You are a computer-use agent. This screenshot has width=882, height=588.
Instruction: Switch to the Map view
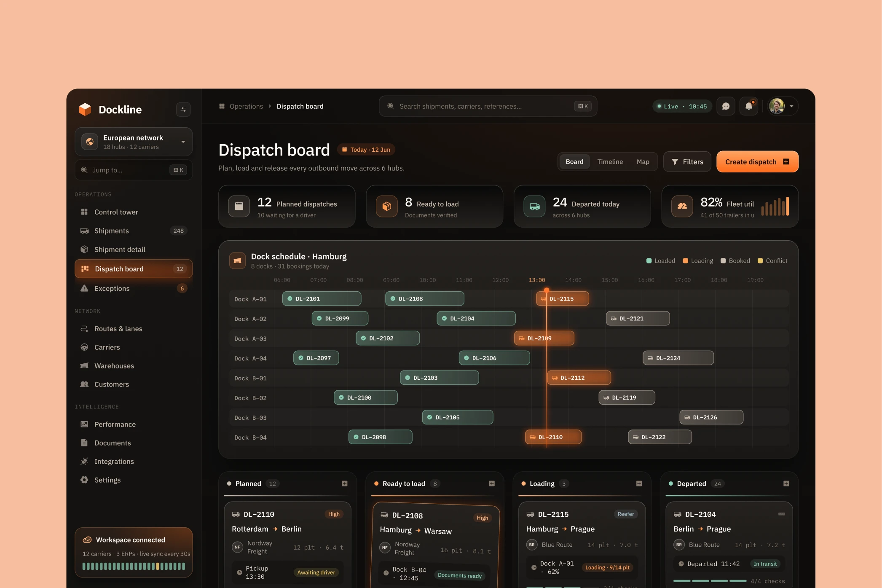643,162
